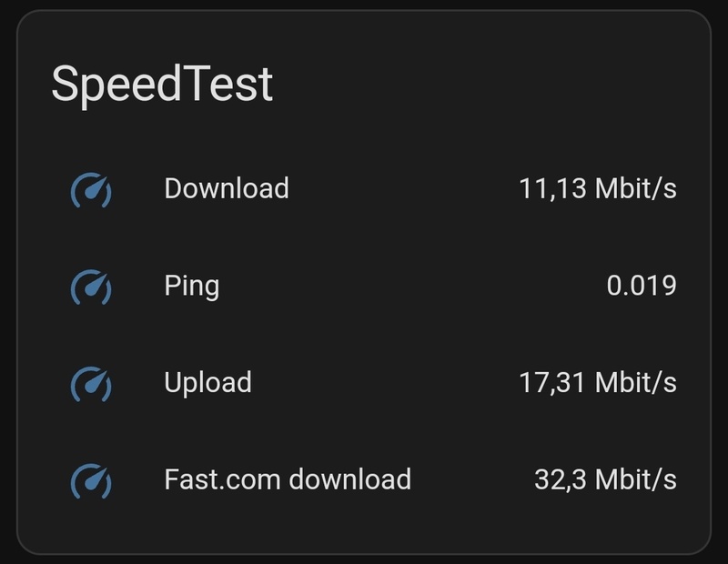This screenshot has height=564, width=728.
Task: Tap the 32,3 Mbit/s Fast.com value
Action: pyautogui.click(x=605, y=478)
